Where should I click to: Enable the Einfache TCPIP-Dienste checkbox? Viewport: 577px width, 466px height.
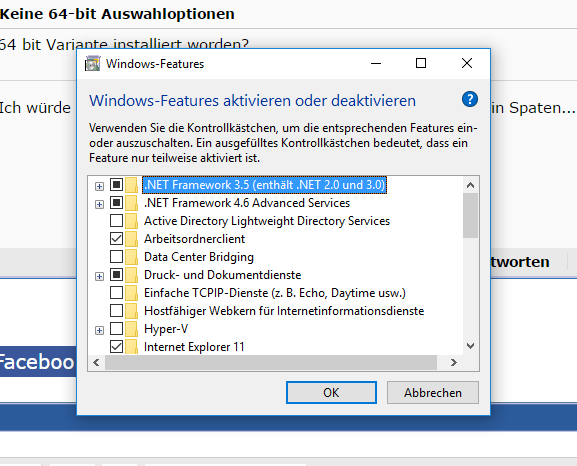[117, 293]
